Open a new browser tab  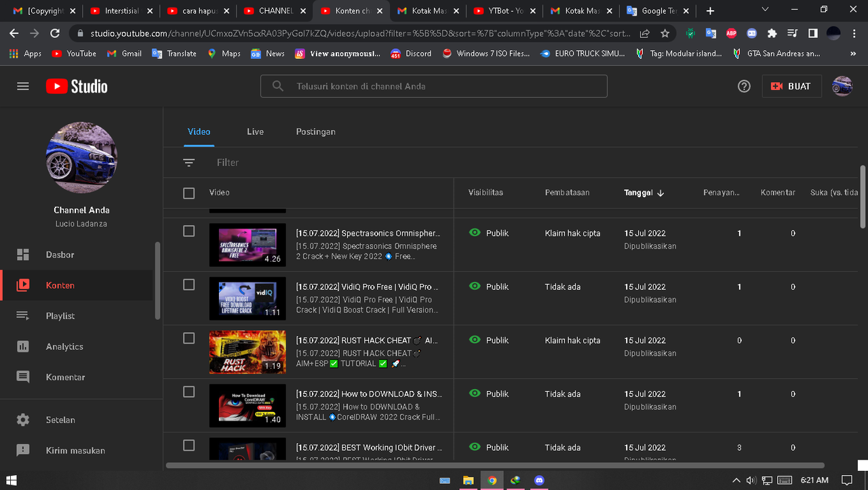pyautogui.click(x=710, y=11)
